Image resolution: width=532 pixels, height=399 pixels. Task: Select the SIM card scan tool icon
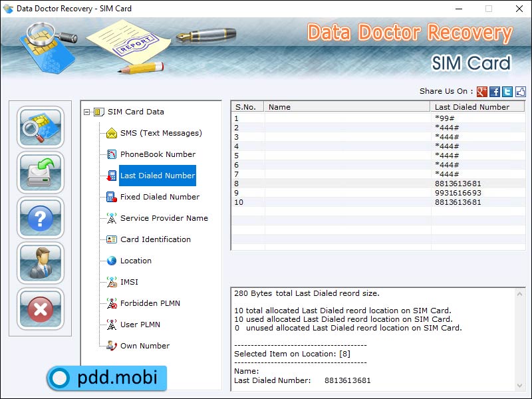pyautogui.click(x=40, y=128)
